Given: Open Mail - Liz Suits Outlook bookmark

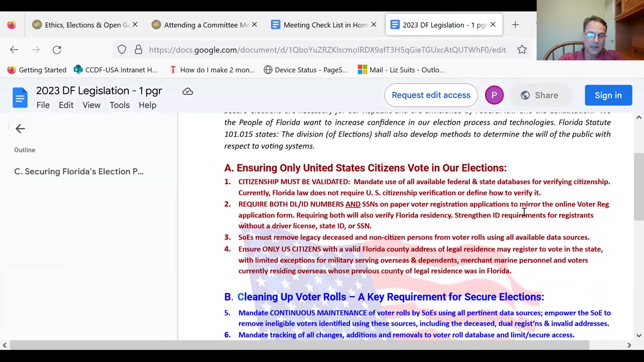Looking at the screenshot, I should [401, 70].
